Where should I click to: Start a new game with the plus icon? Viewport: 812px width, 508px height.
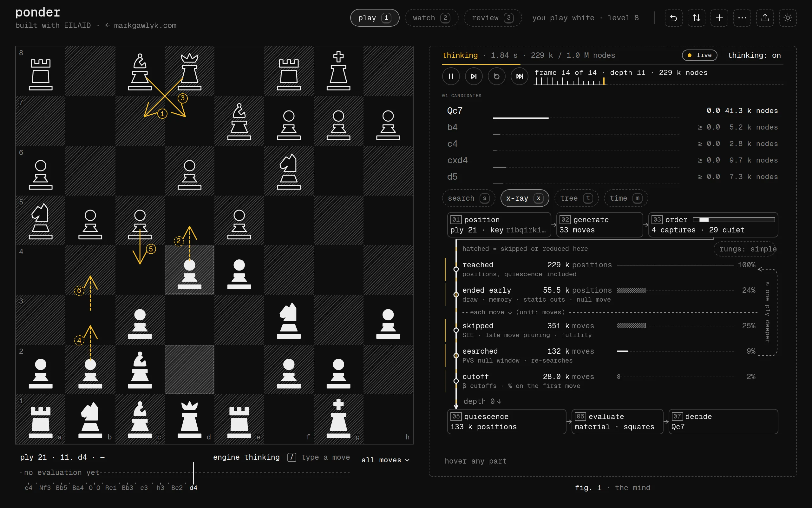(x=719, y=18)
